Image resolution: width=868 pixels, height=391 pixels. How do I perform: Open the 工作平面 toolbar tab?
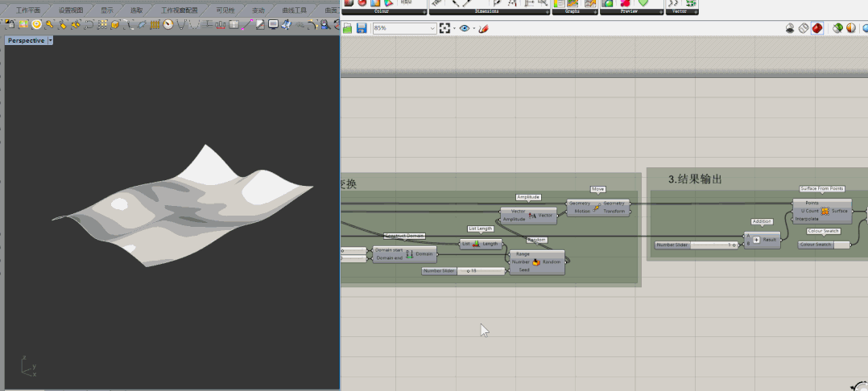[27, 10]
